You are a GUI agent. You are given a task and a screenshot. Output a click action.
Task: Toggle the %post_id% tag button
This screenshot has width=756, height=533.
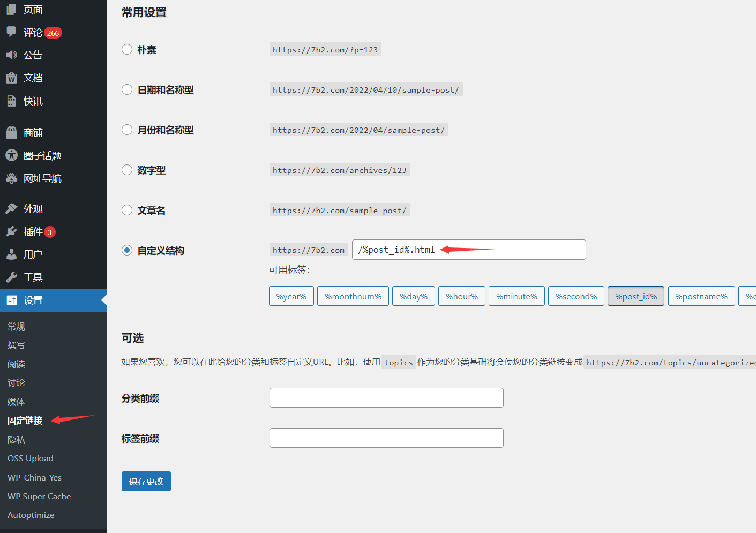pos(635,296)
